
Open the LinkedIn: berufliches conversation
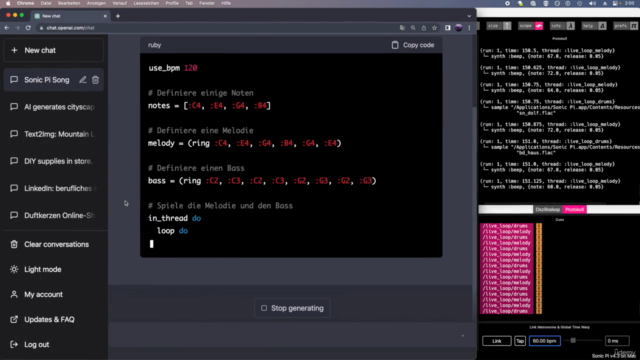(x=53, y=188)
